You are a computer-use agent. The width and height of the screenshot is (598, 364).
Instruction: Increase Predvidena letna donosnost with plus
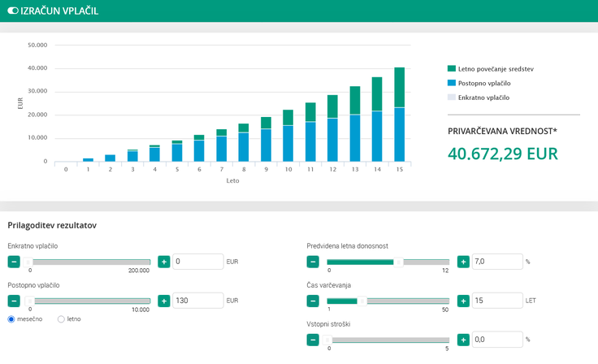pos(463,262)
